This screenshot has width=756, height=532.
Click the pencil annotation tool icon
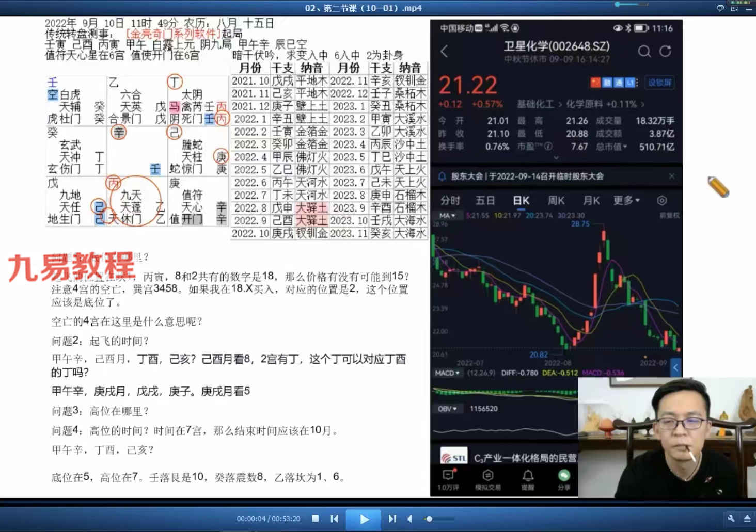pos(718,187)
